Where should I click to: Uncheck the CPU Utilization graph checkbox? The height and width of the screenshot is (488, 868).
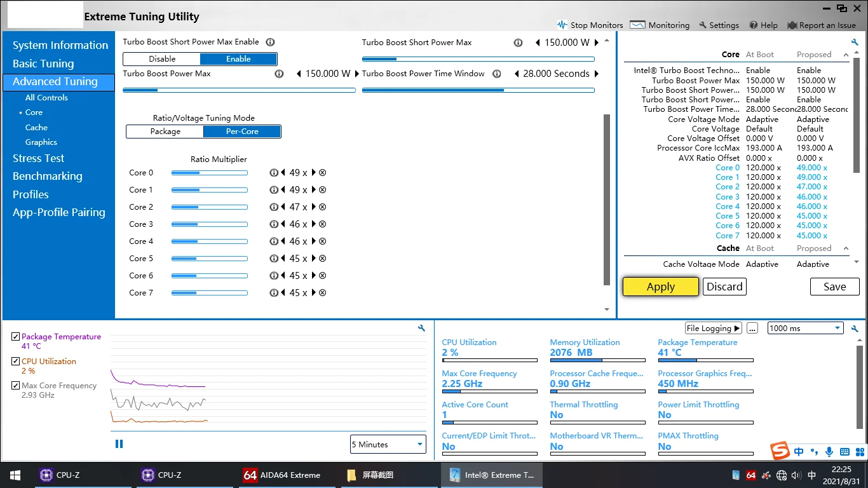point(16,361)
